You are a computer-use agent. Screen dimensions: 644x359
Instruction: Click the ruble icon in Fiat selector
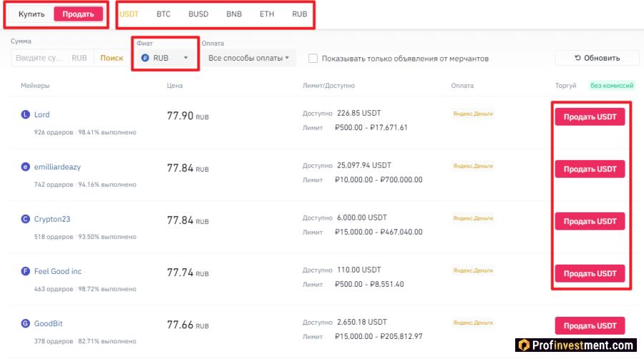[x=145, y=58]
